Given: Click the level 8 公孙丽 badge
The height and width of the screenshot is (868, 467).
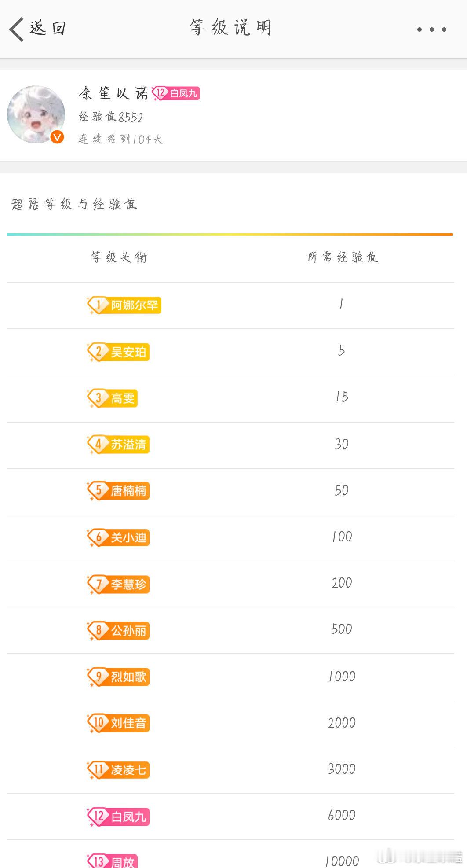Looking at the screenshot, I should (118, 630).
